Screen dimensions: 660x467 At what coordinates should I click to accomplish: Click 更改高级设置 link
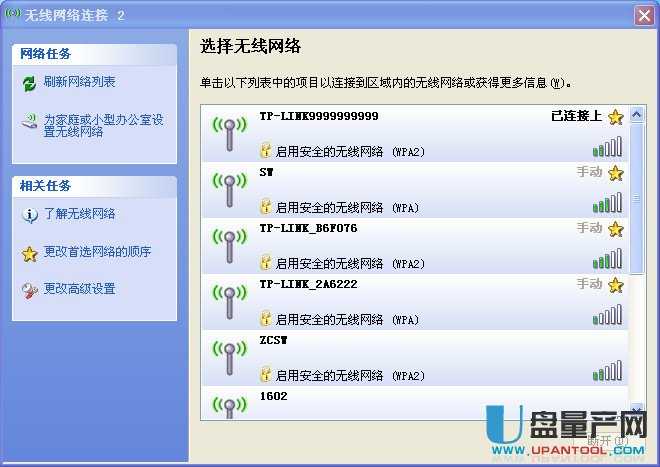[79, 289]
